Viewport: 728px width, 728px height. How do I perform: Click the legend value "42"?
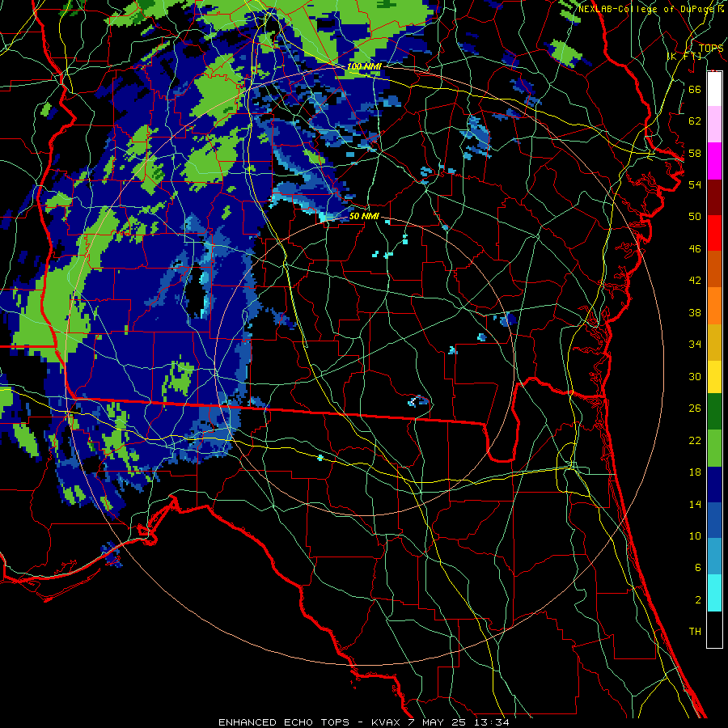(695, 281)
